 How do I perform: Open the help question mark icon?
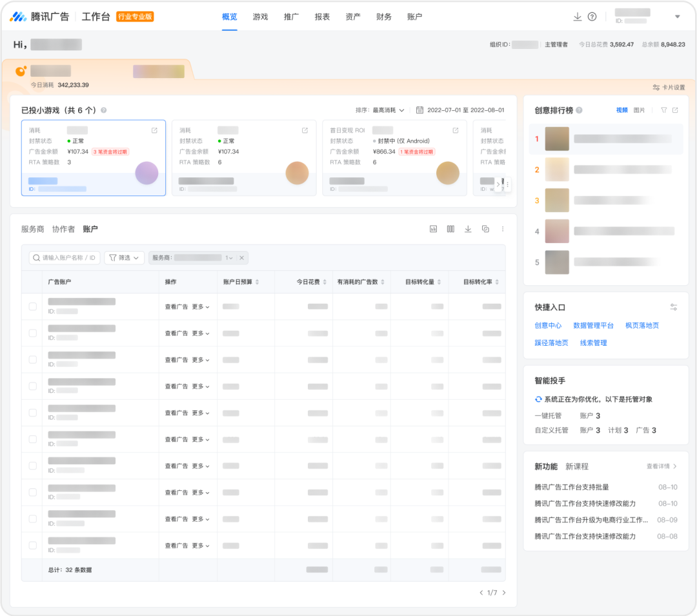592,17
